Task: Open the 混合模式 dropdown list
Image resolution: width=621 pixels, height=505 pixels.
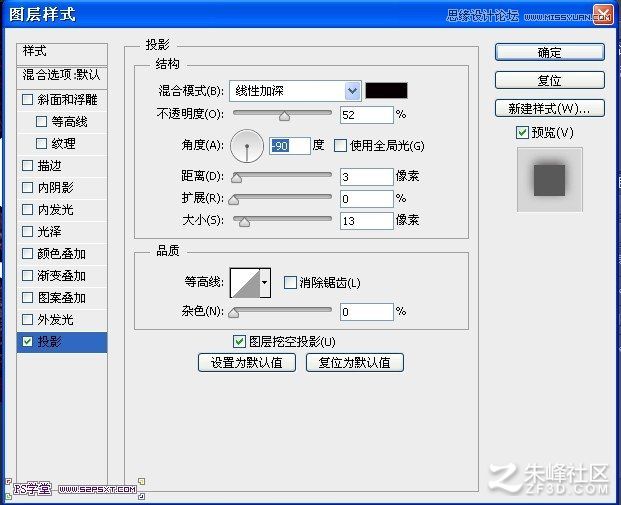Action: point(352,91)
